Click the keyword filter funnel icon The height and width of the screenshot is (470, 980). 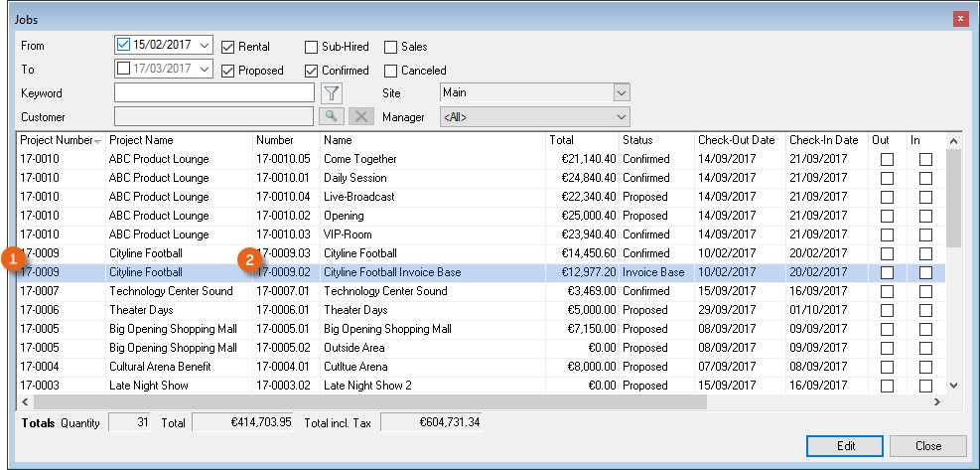[x=333, y=93]
